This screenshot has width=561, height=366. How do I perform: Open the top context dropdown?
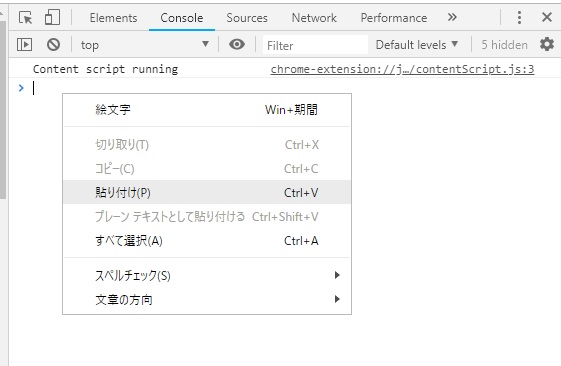[x=145, y=45]
